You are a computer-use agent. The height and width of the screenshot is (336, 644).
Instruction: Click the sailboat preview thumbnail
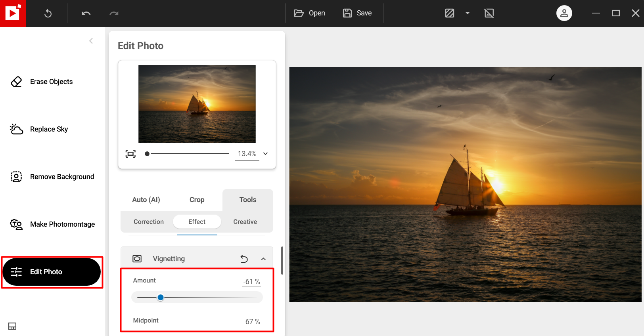point(197,104)
